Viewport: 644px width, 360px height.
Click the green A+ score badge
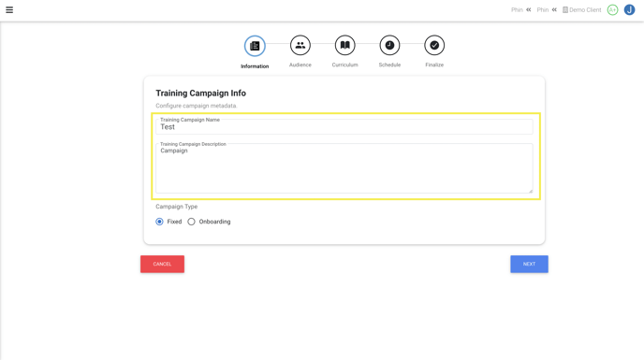[612, 10]
